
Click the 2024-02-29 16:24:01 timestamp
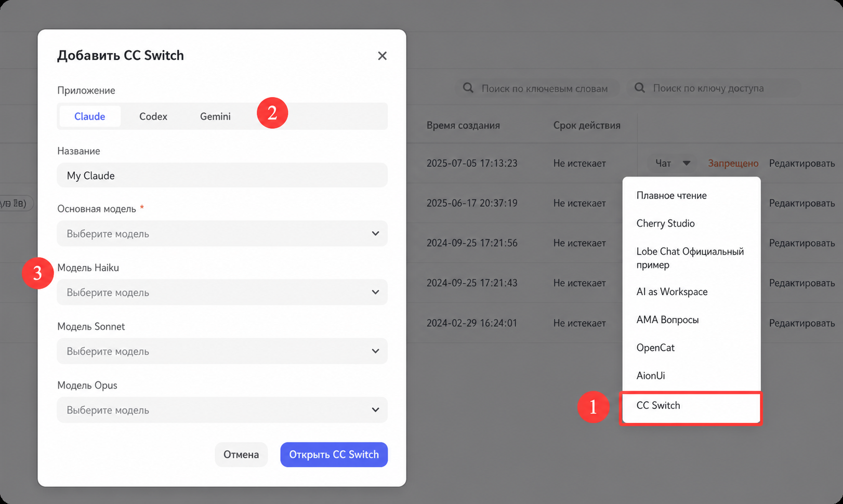click(x=472, y=323)
